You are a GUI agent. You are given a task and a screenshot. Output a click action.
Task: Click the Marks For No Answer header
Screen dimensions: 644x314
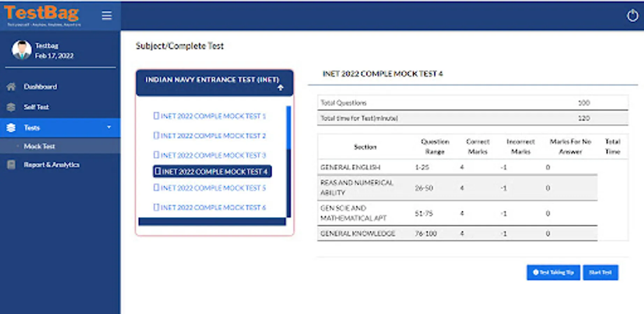571,147
